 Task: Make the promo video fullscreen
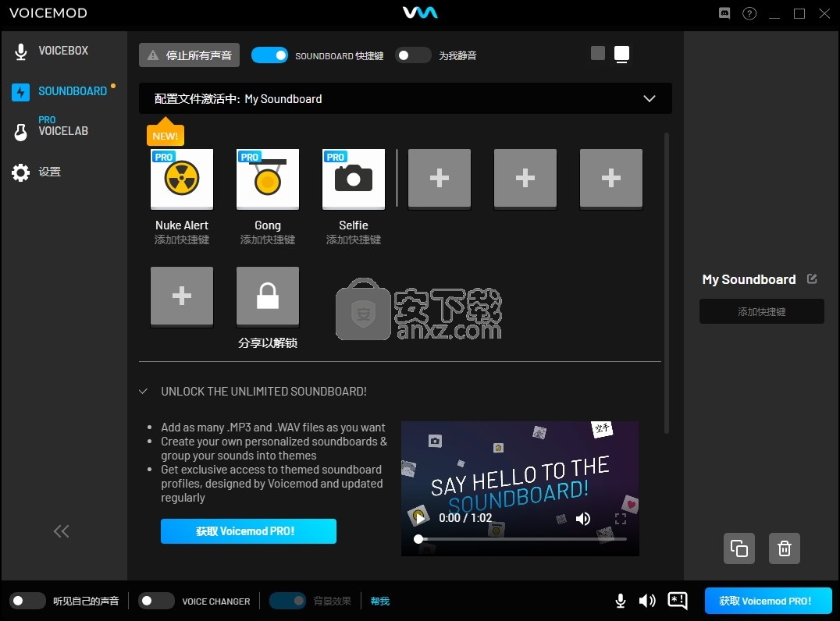coord(621,518)
